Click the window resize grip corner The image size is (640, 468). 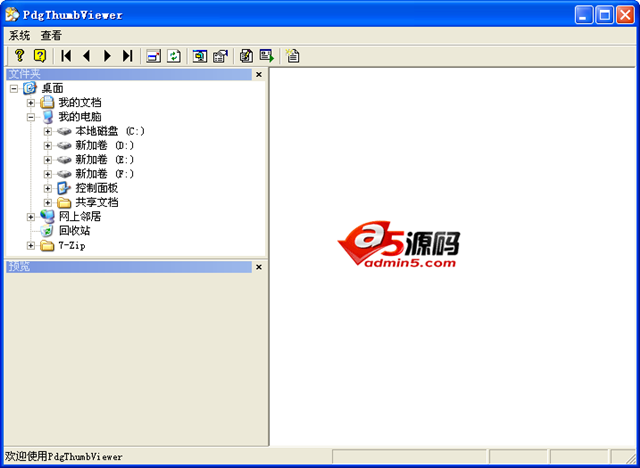click(629, 457)
